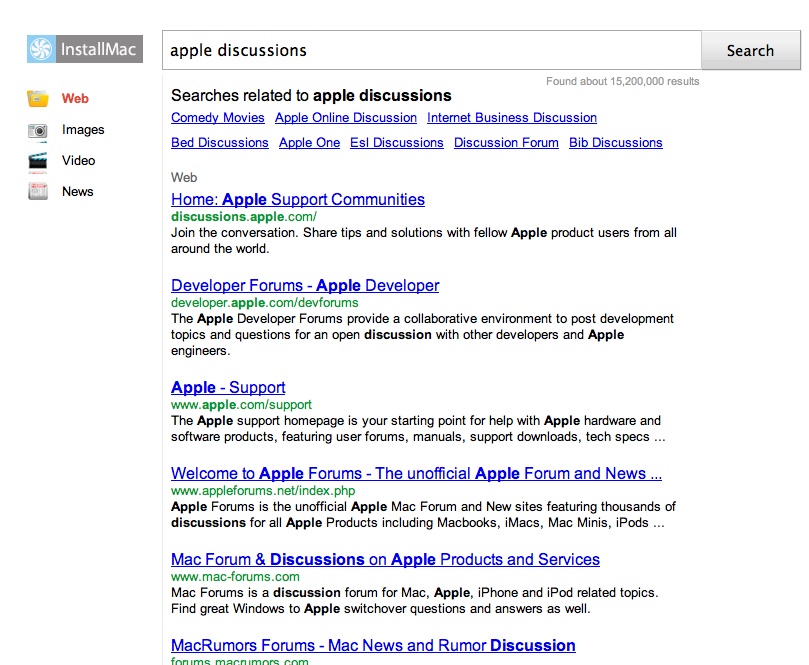Click the InstallMac logo icon
Image resolution: width=809 pixels, height=665 pixels.
41,50
